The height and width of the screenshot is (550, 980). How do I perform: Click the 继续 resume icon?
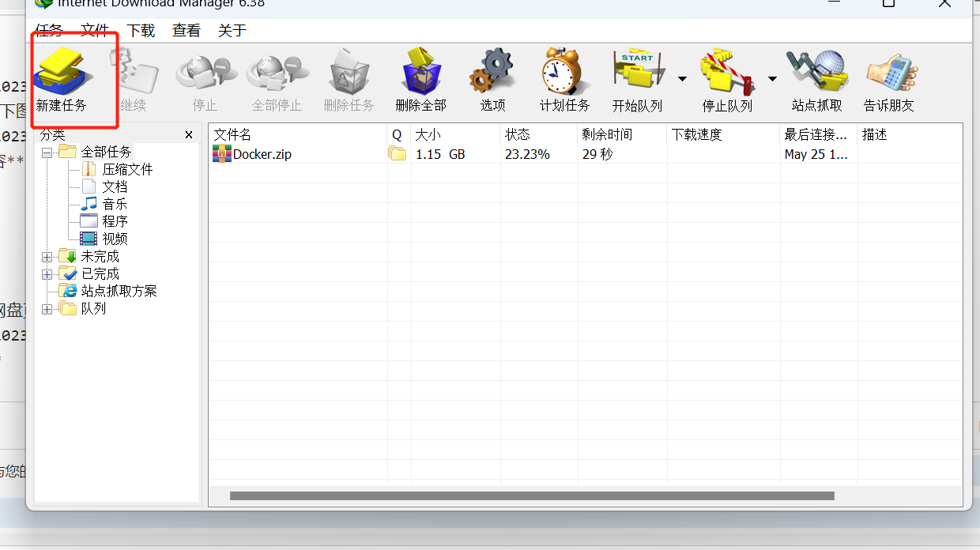tap(133, 72)
